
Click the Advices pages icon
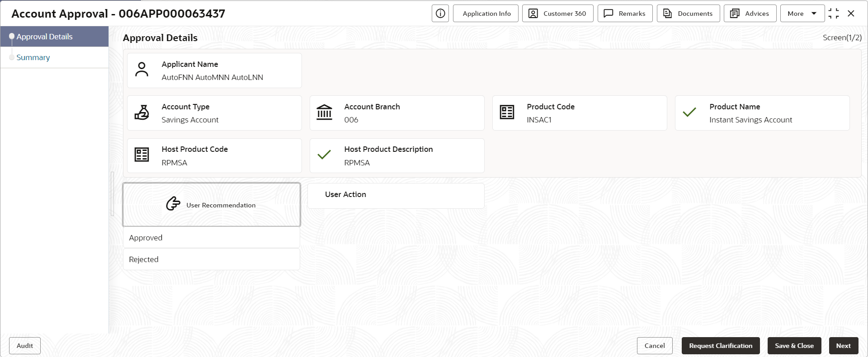click(735, 14)
